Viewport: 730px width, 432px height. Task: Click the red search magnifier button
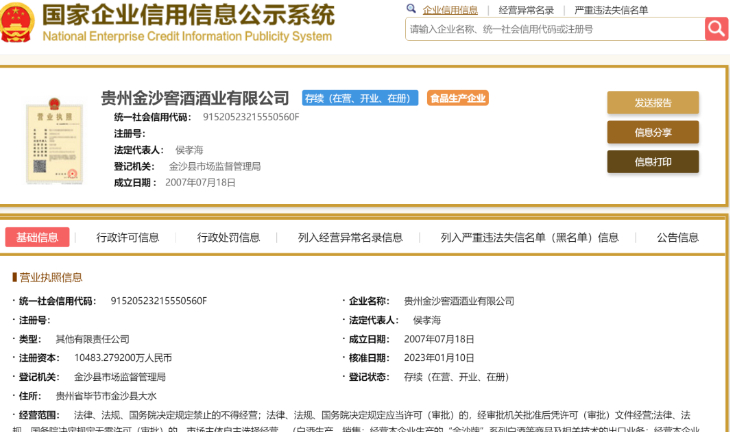[716, 29]
